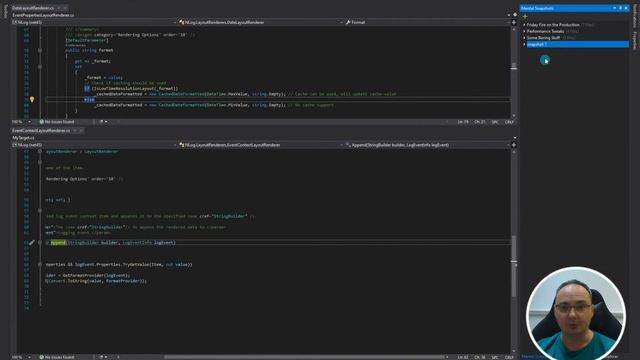Expand the highlighted snapshot 7 entry

[524, 44]
